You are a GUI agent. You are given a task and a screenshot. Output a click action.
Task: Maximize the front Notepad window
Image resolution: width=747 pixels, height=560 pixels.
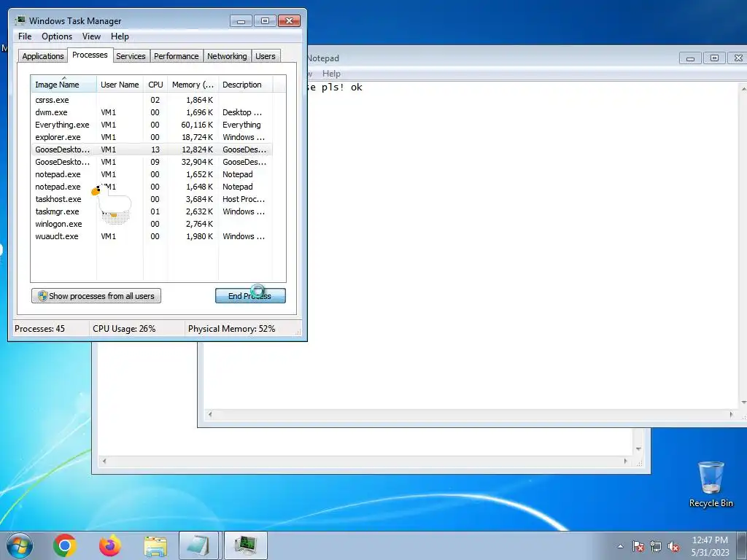click(714, 58)
